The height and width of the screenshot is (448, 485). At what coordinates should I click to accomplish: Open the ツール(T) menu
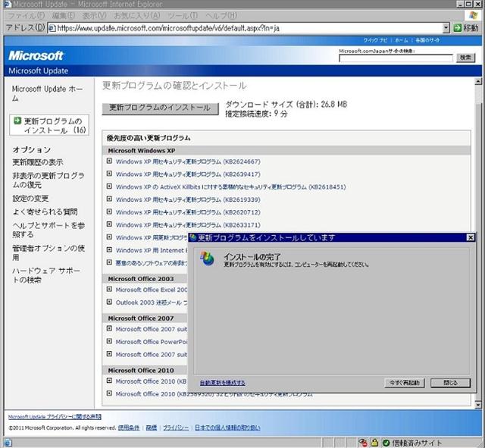click(x=183, y=16)
